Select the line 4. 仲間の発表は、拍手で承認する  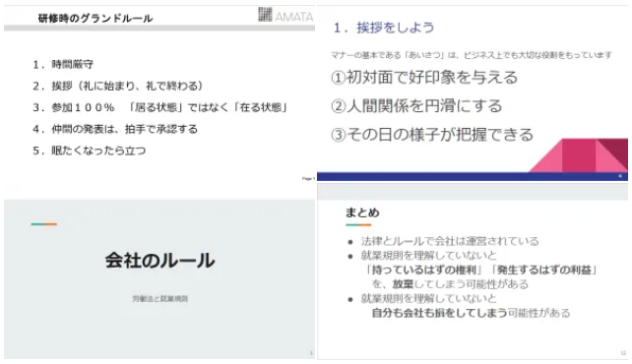[x=115, y=129]
